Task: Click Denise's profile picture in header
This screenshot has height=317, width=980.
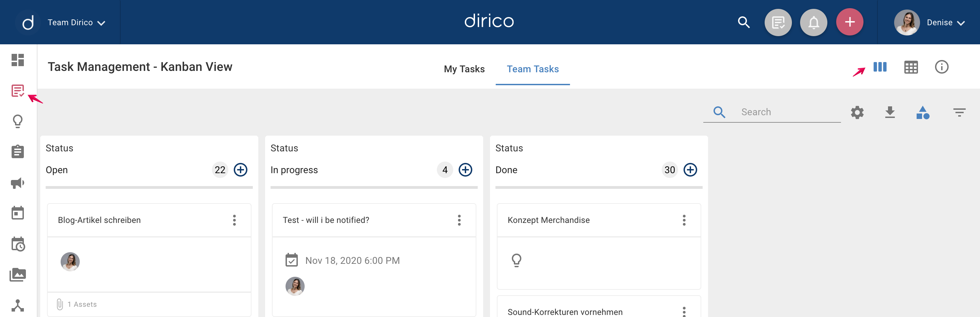Action: tap(907, 22)
